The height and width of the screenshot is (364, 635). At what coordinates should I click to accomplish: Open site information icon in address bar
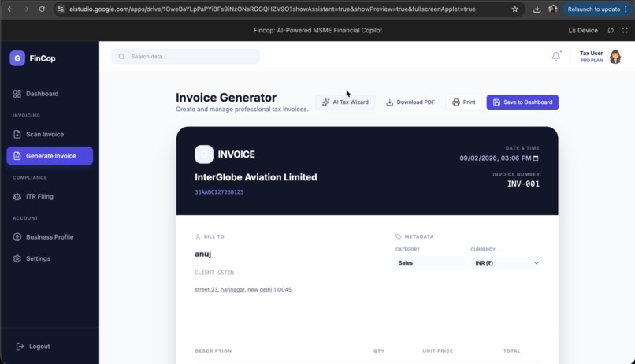pos(61,9)
